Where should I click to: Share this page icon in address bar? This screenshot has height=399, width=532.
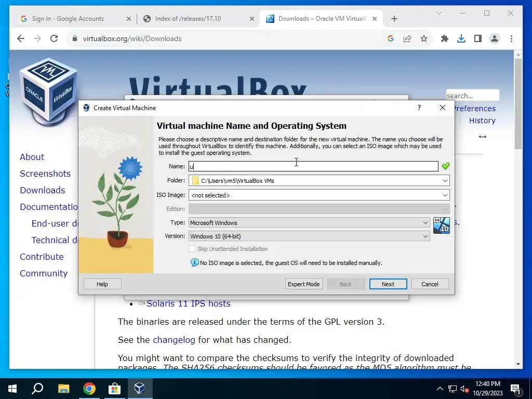pos(407,38)
